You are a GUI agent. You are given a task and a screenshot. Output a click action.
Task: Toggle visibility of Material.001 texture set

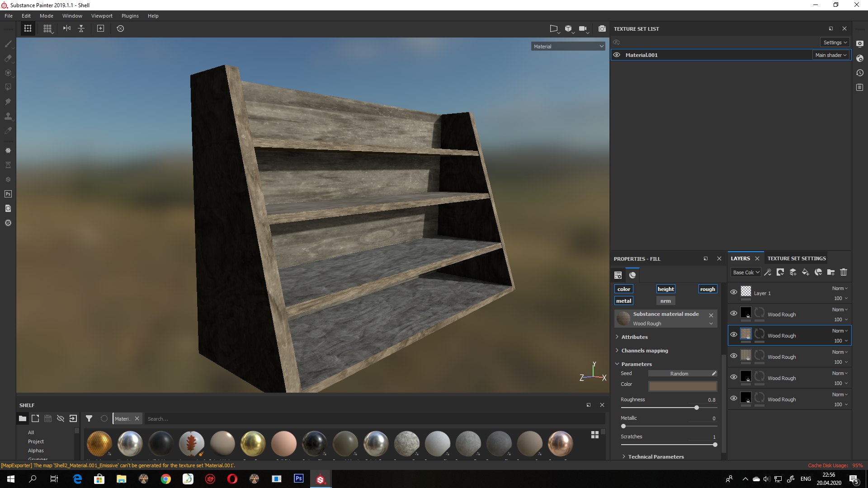(x=617, y=55)
